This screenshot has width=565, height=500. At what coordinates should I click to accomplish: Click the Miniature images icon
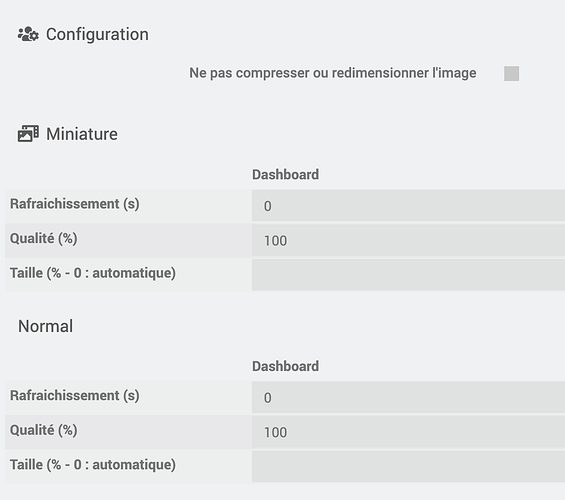click(28, 134)
